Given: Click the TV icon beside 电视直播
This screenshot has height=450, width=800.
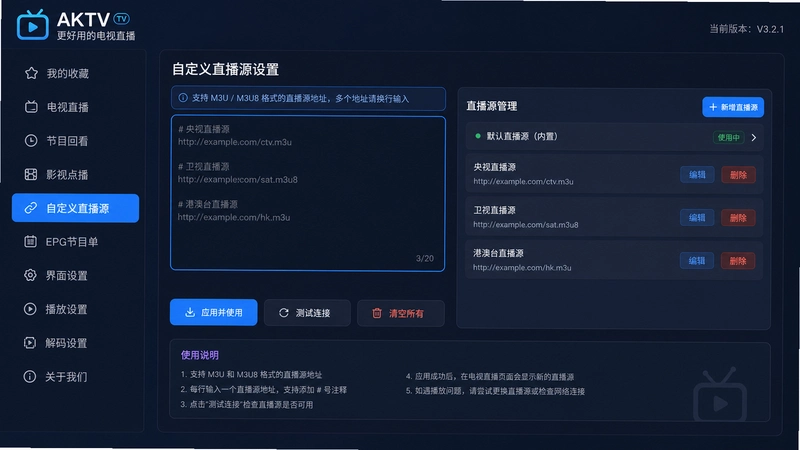Looking at the screenshot, I should point(31,107).
